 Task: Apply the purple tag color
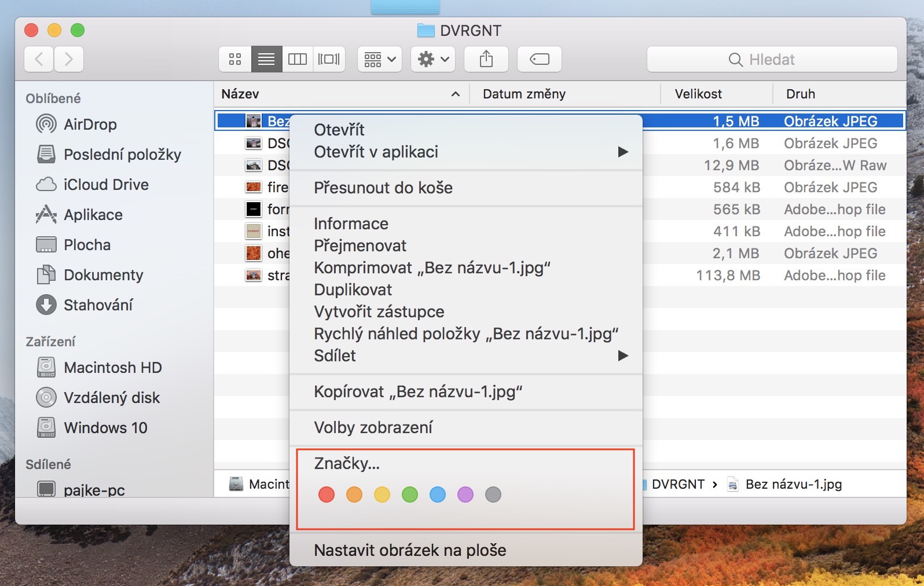coord(465,495)
